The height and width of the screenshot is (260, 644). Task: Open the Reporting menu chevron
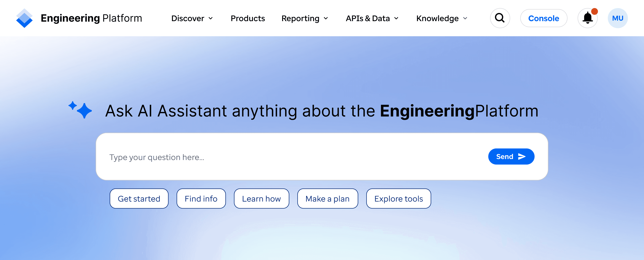click(326, 18)
